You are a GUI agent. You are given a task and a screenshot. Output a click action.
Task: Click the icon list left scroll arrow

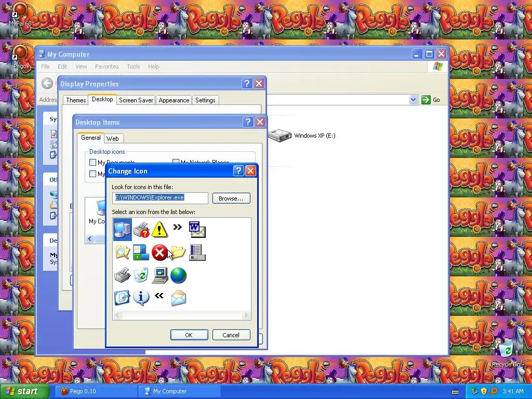(117, 315)
